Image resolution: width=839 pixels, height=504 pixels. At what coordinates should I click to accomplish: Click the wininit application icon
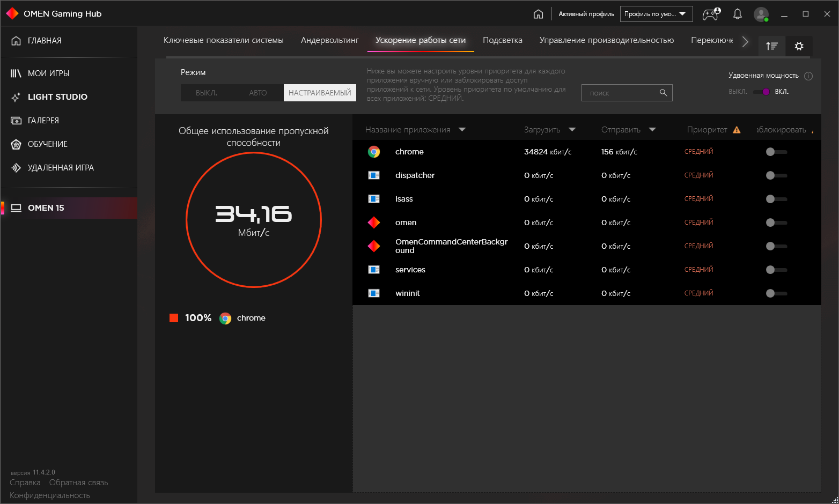[x=374, y=293]
